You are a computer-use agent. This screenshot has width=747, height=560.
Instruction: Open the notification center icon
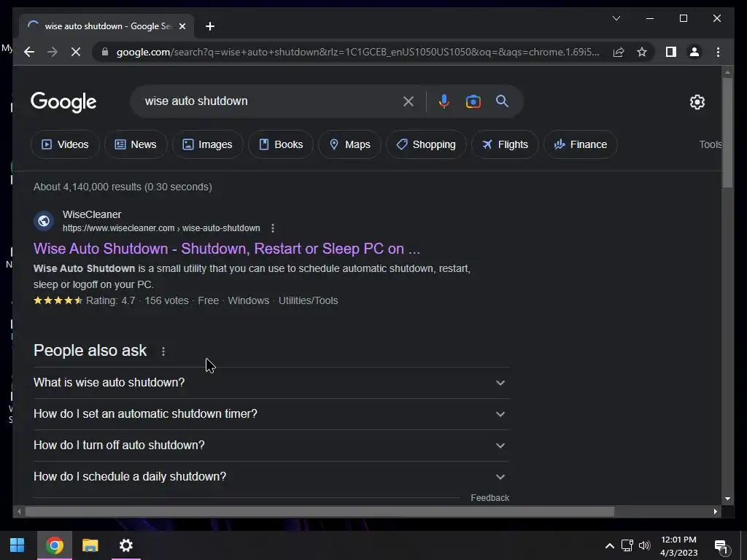722,547
